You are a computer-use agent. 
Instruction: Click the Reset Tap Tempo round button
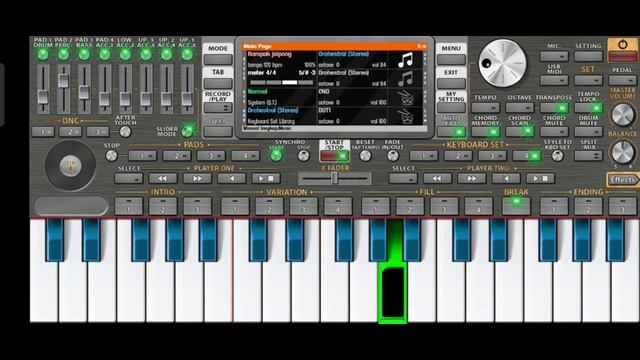pos(365,156)
